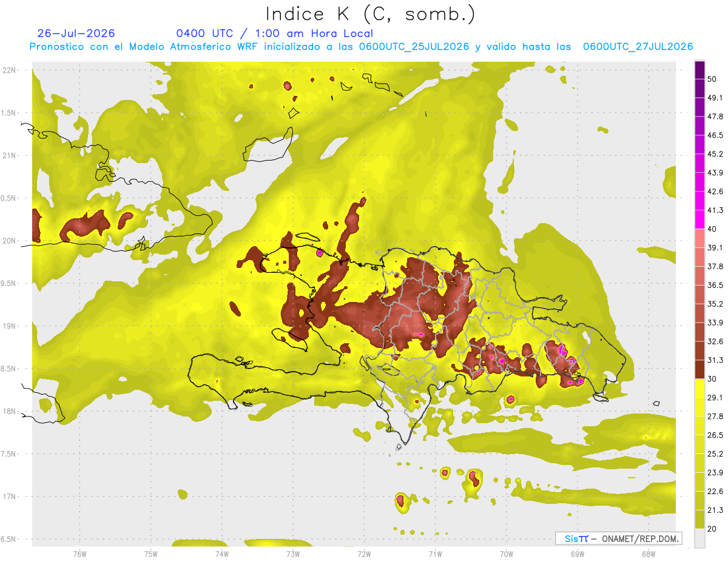The height and width of the screenshot is (562, 728).
Task: Pick the bright yellow swatch between 29.1 and 30
Action: click(x=699, y=389)
